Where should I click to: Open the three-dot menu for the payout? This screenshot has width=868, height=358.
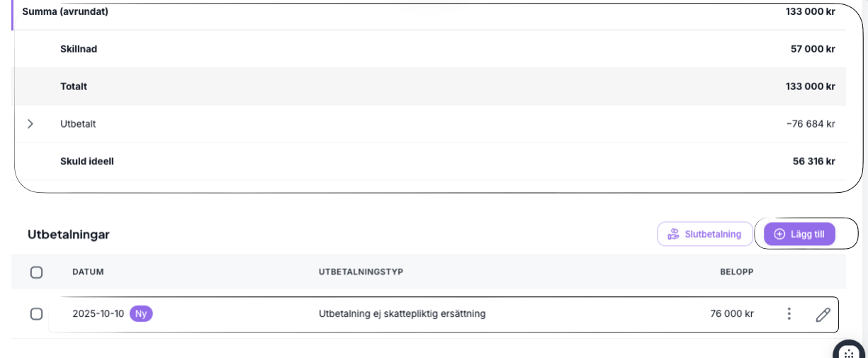789,314
